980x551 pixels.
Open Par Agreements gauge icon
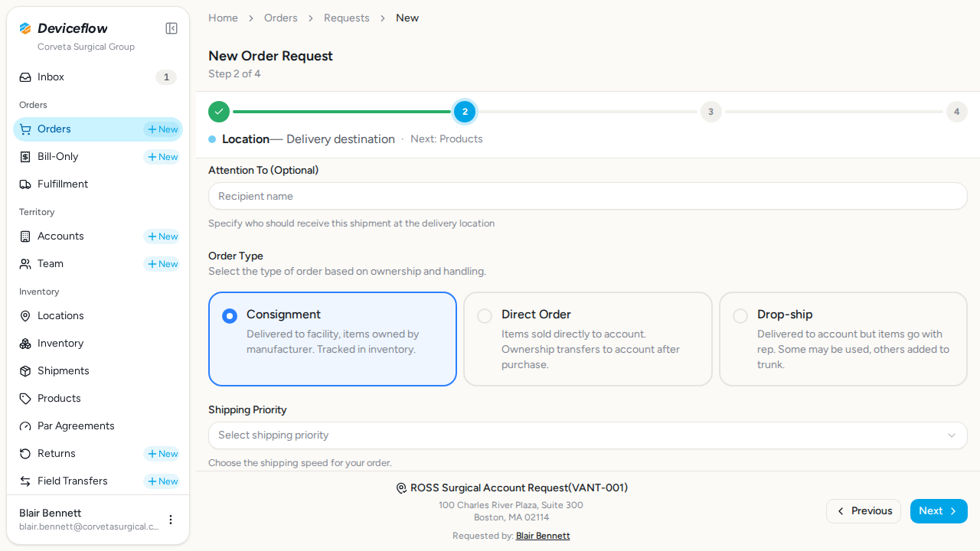(x=25, y=426)
